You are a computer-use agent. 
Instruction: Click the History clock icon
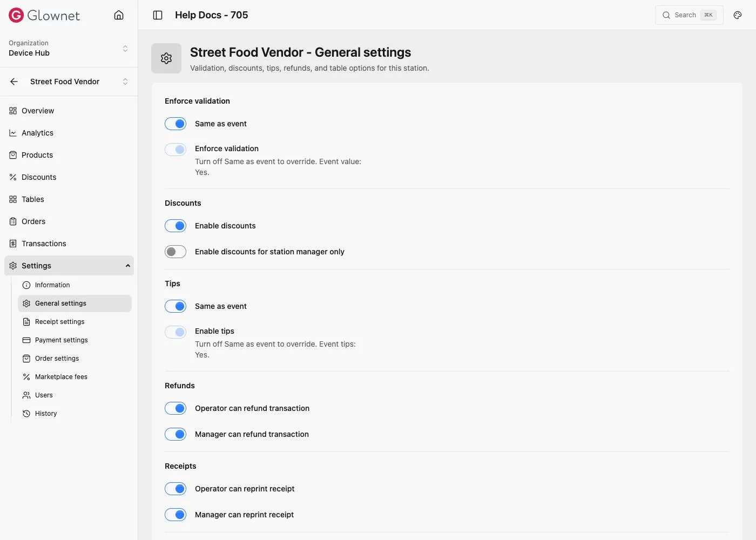pos(26,414)
